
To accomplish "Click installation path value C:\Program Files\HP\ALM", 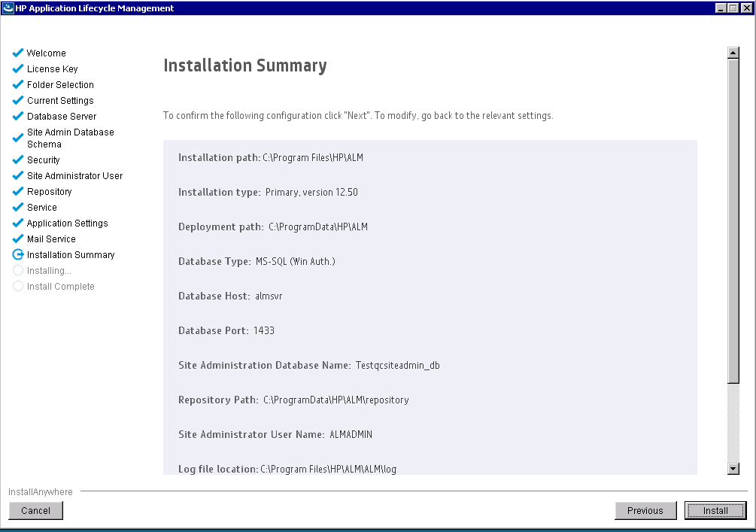I will [313, 158].
